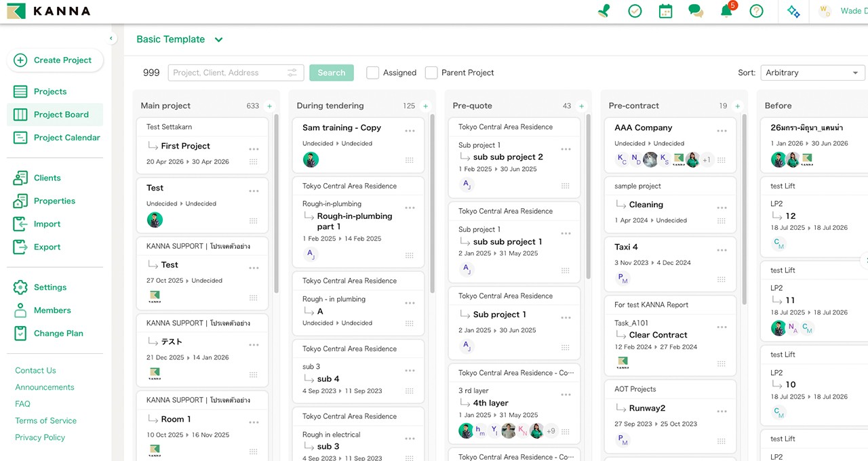Add project to During tendering column

(x=425, y=106)
